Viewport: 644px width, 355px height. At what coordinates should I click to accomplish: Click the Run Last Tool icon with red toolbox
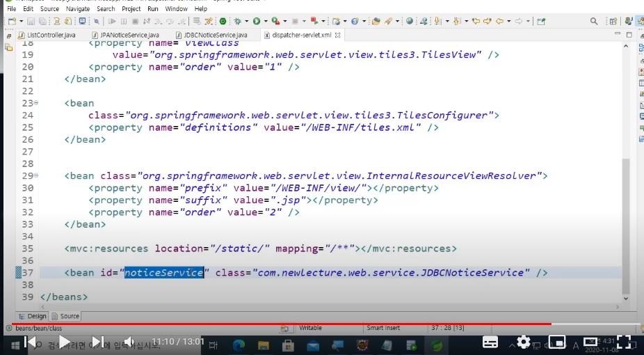[x=275, y=21]
